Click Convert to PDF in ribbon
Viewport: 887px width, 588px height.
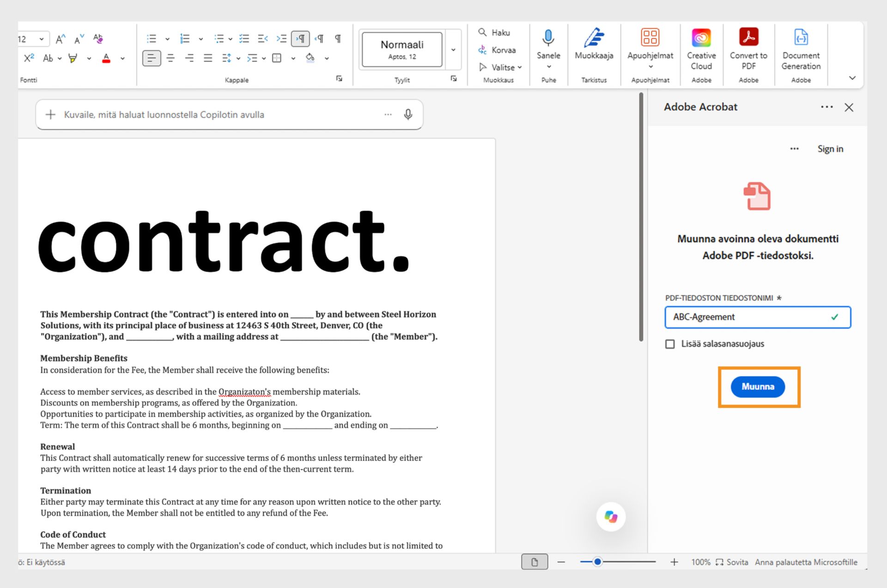748,49
